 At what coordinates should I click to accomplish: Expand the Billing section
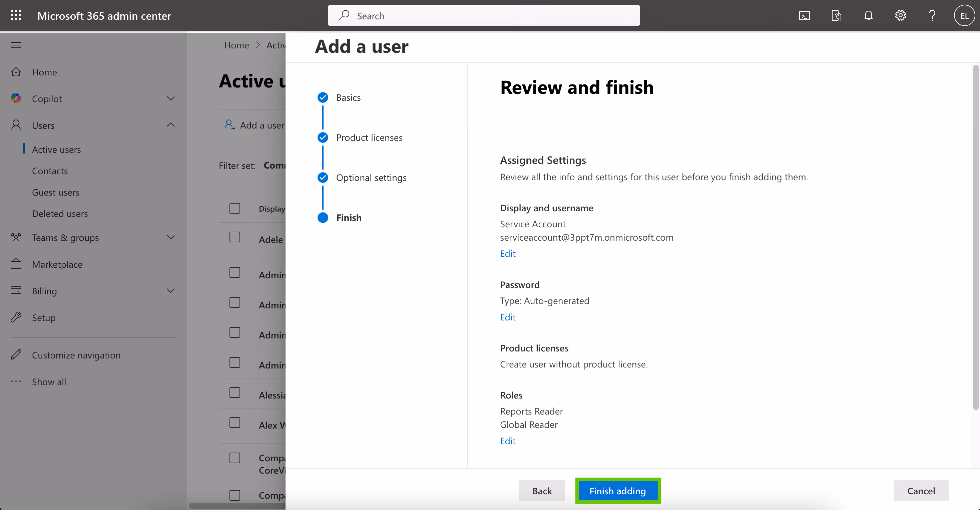coord(171,290)
